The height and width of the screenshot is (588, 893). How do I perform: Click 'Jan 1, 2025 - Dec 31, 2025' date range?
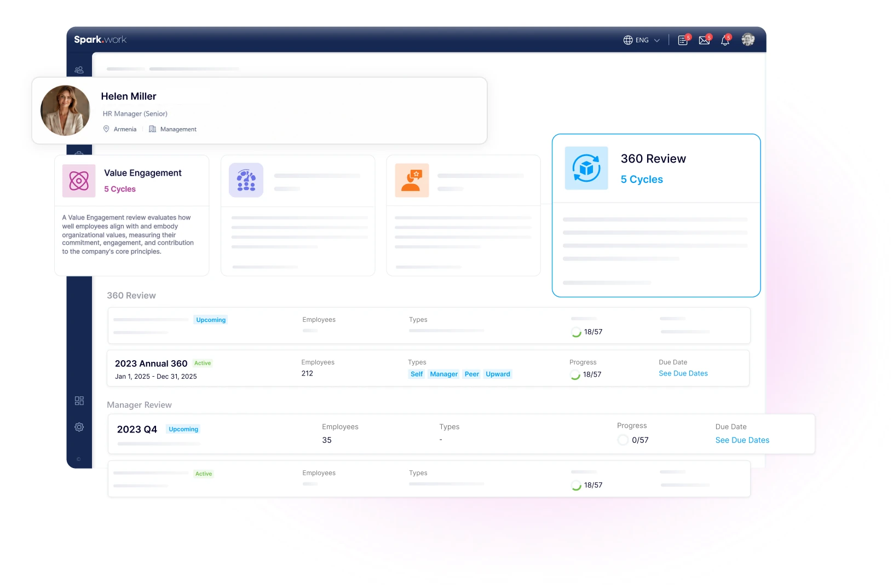(x=156, y=377)
